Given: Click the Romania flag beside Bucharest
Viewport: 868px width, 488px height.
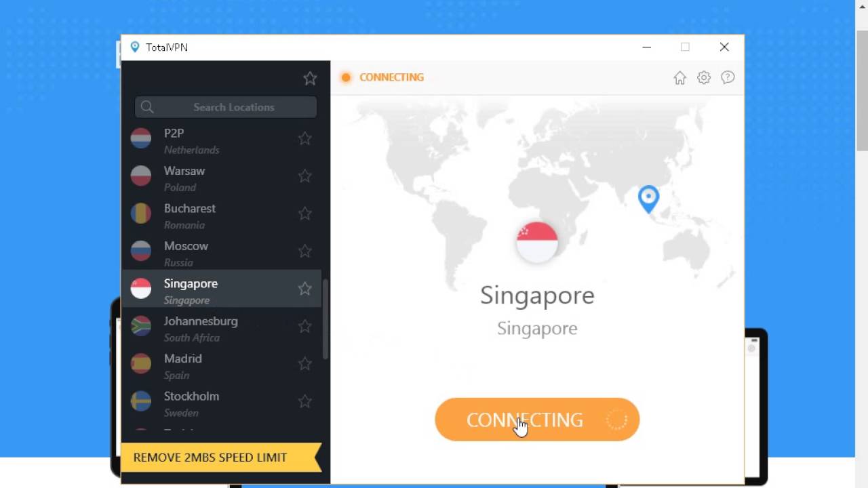Looking at the screenshot, I should [141, 213].
